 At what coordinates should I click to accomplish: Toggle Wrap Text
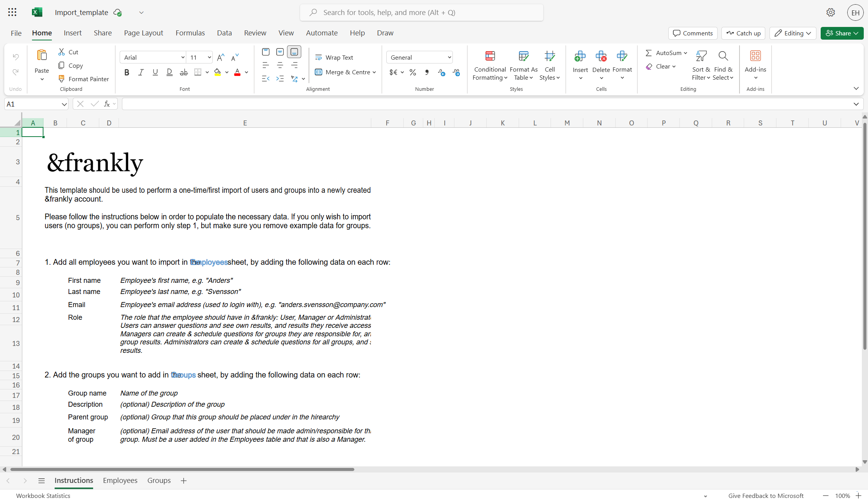pos(334,57)
